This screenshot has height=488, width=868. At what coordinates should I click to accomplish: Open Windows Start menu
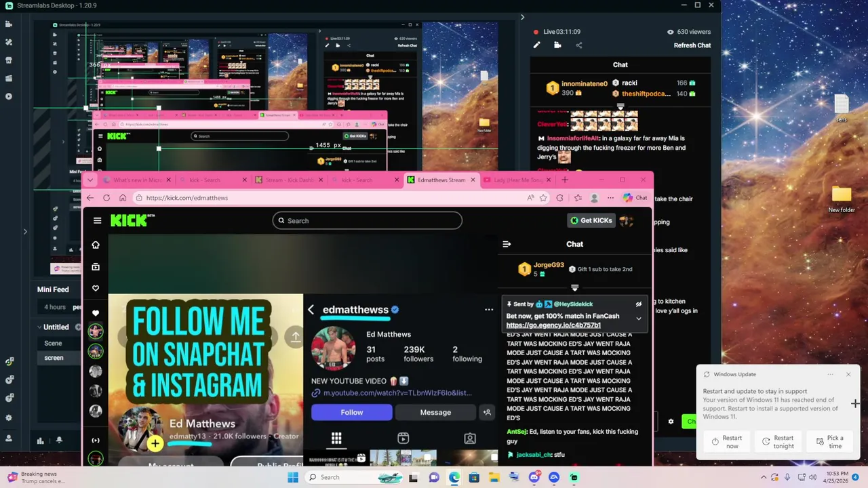pos(292,477)
